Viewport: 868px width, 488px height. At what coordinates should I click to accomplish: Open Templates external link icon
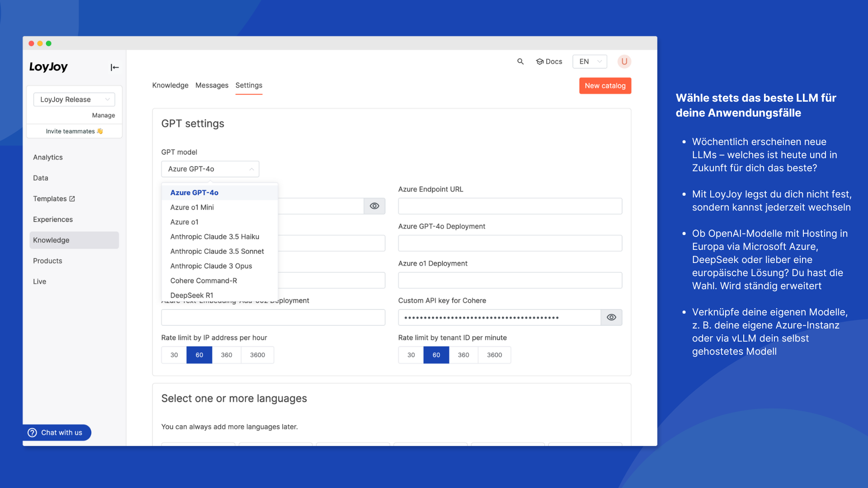point(72,199)
